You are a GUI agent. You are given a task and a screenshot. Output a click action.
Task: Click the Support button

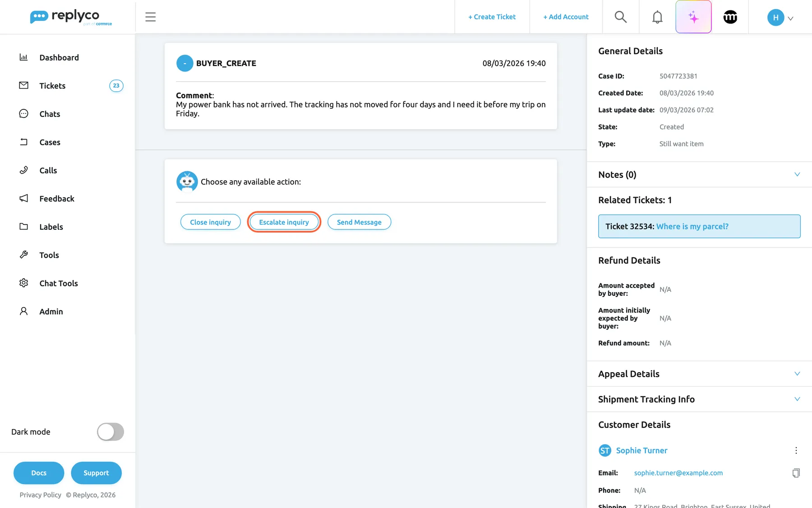(x=96, y=473)
